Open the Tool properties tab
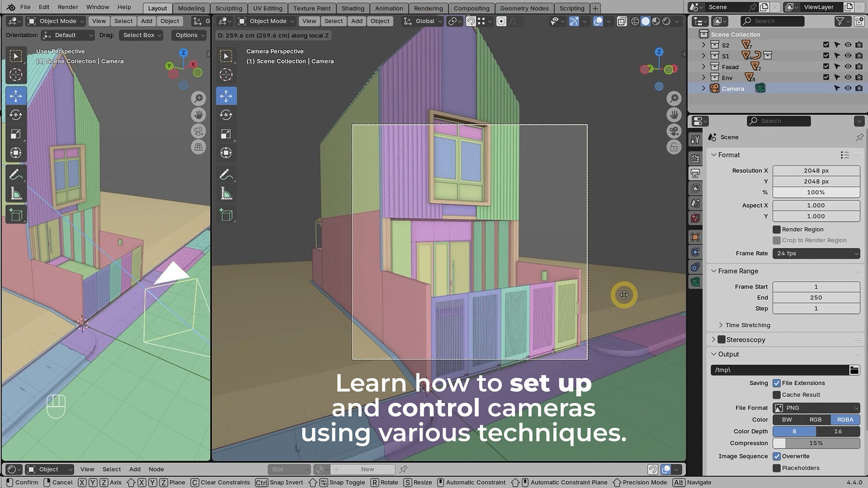The image size is (868, 488). tap(696, 140)
